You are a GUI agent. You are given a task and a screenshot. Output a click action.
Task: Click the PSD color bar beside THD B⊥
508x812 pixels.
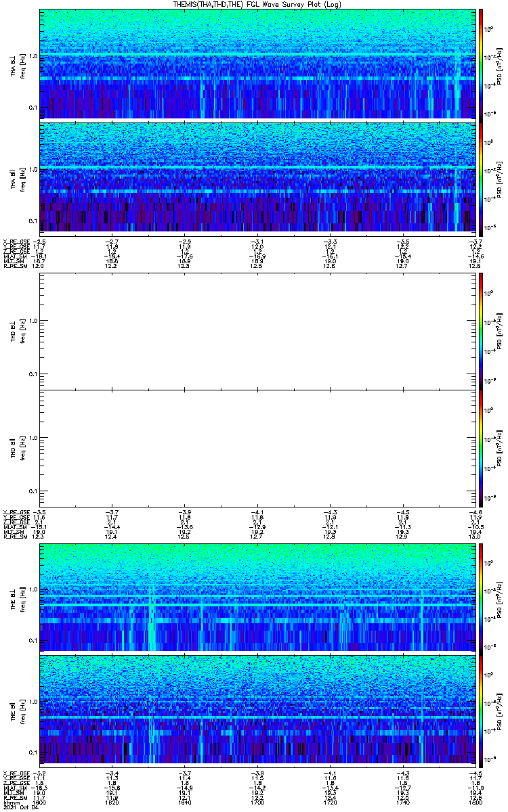(481, 331)
